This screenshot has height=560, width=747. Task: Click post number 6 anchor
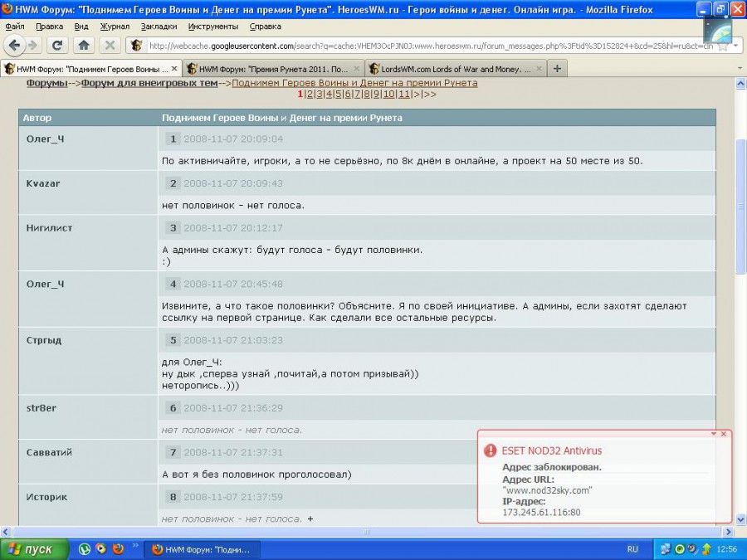point(173,408)
